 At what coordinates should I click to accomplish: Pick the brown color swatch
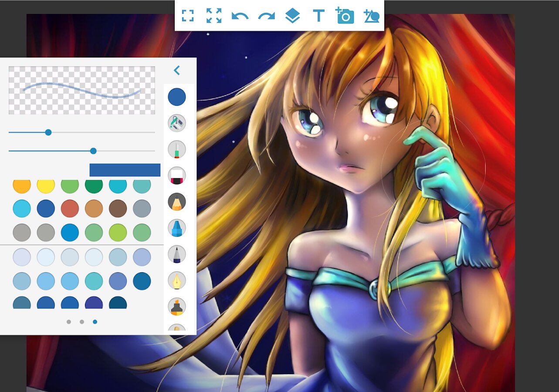(118, 209)
